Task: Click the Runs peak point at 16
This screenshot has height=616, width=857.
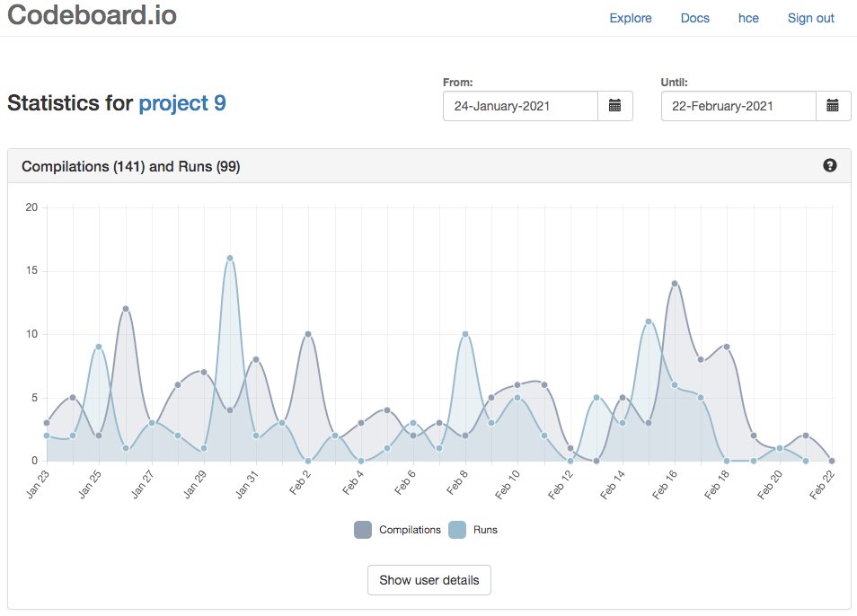Action: [x=230, y=259]
